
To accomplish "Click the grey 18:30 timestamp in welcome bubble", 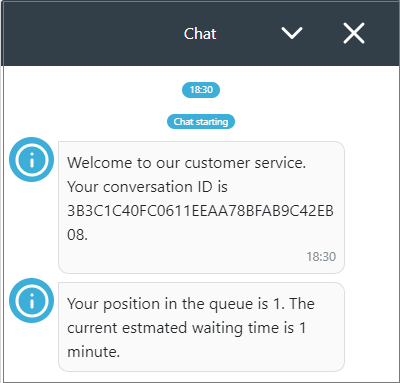I will (321, 256).
